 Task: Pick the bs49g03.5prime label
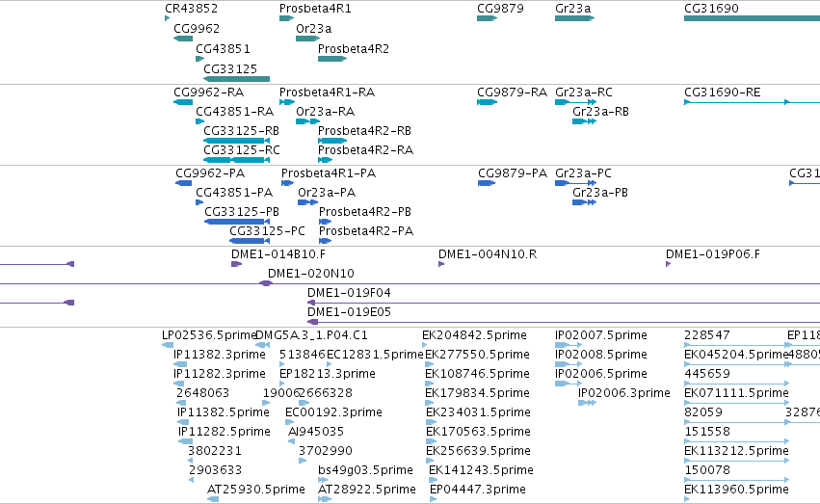(x=365, y=471)
